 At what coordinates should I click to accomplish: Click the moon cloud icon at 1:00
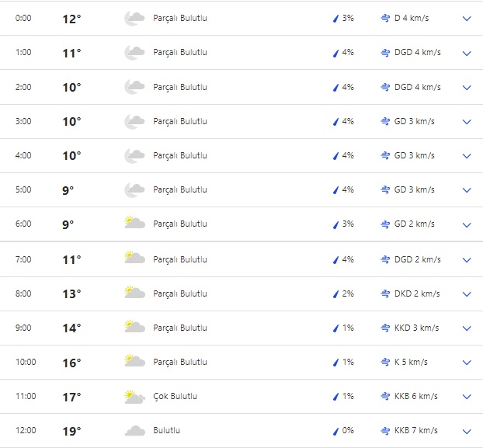(x=134, y=53)
